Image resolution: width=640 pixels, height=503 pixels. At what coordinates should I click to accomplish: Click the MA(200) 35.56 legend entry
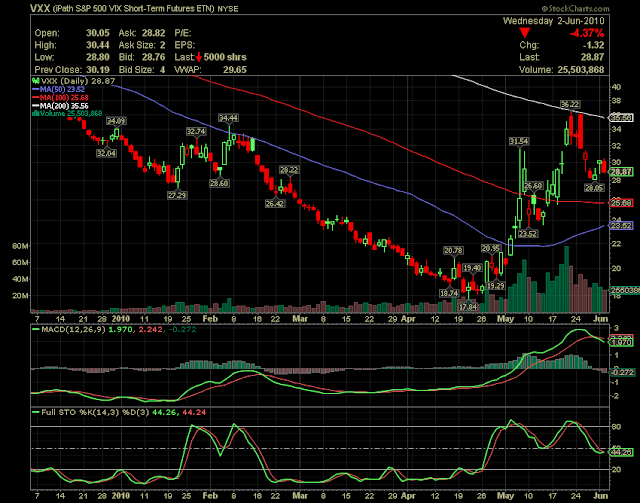tap(60, 105)
